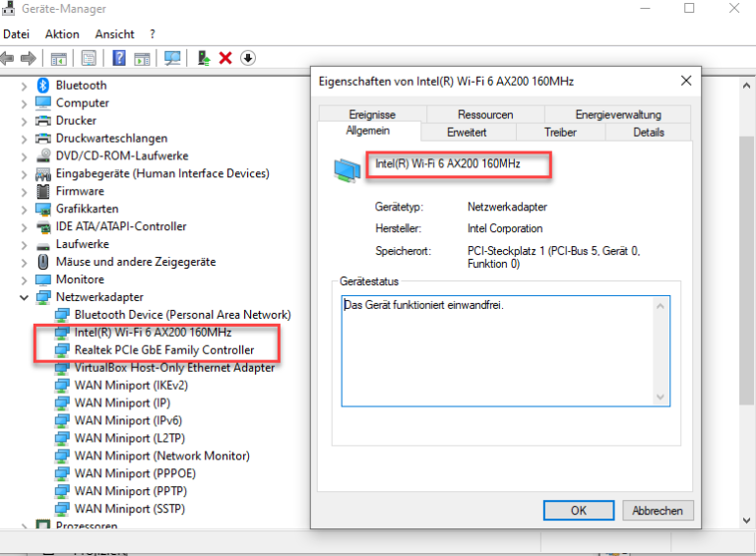The image size is (756, 556).
Task: Click the red X uninstall device icon
Action: [x=225, y=58]
